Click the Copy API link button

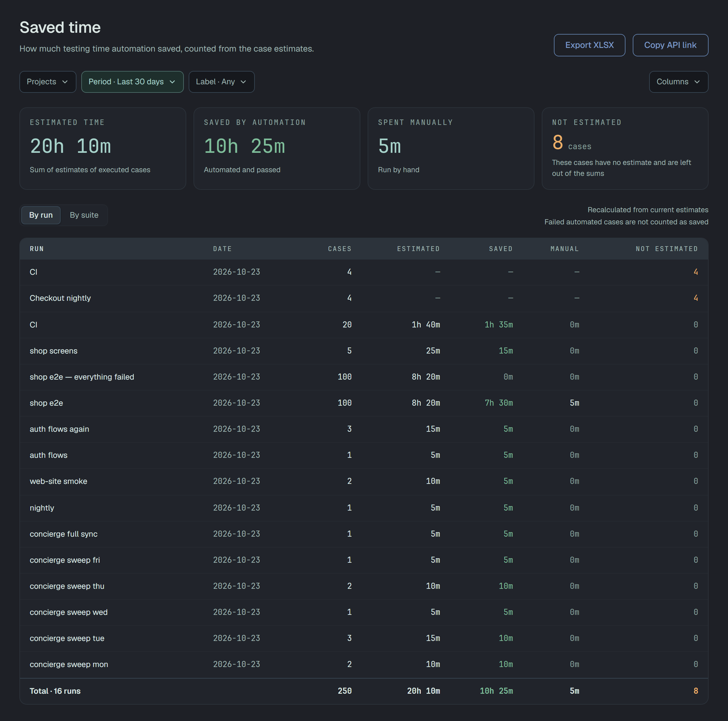click(670, 45)
